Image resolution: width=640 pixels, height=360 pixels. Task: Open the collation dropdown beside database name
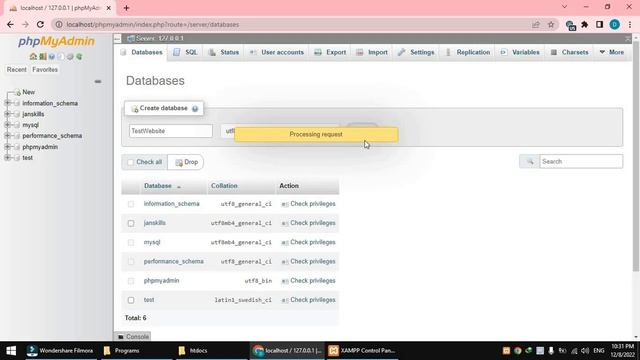281,131
